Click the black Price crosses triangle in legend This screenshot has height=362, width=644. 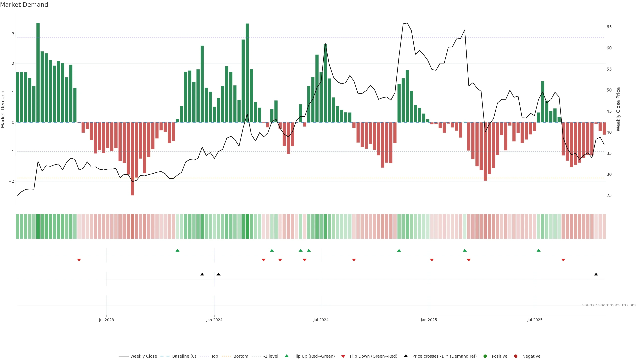click(x=406, y=356)
